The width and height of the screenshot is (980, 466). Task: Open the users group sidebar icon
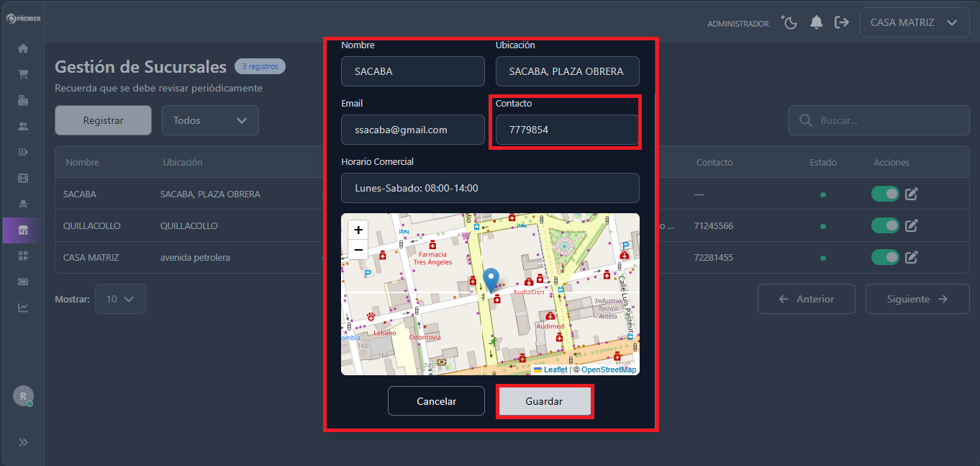pyautogui.click(x=23, y=126)
